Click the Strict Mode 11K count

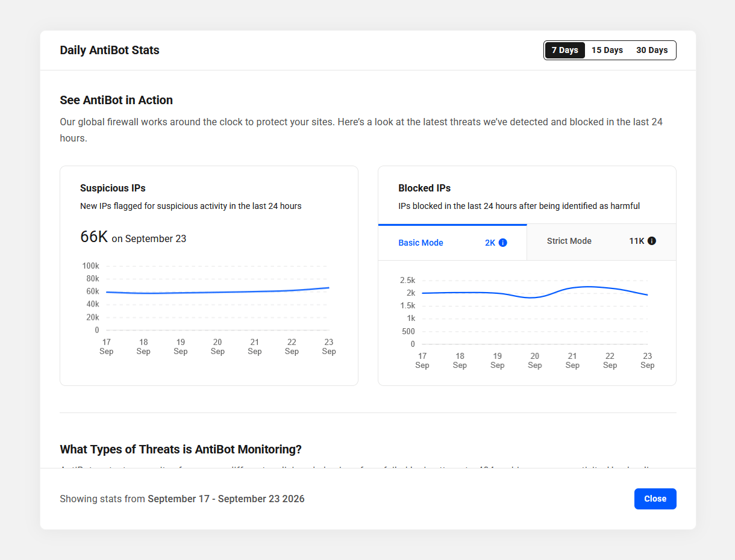637,241
